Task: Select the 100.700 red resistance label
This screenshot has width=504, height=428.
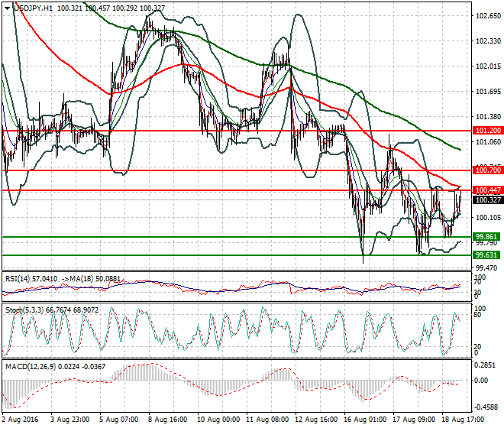Action: pyautogui.click(x=486, y=170)
